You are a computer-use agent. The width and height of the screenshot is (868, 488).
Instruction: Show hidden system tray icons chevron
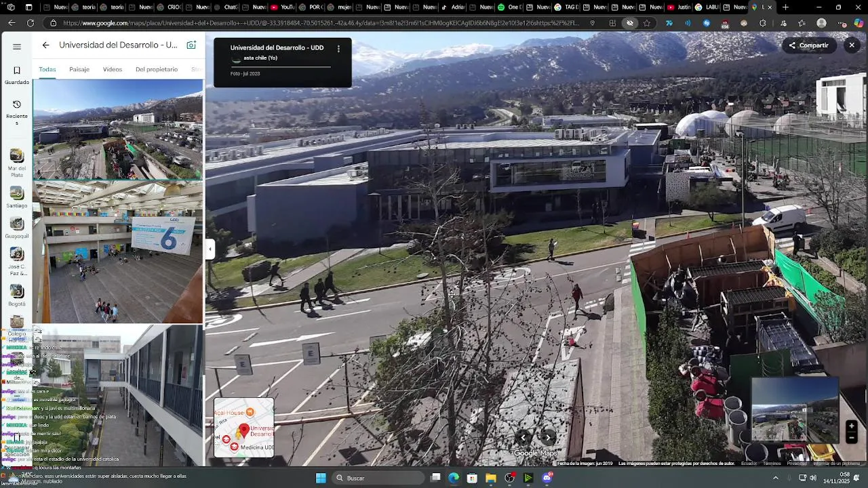click(776, 478)
